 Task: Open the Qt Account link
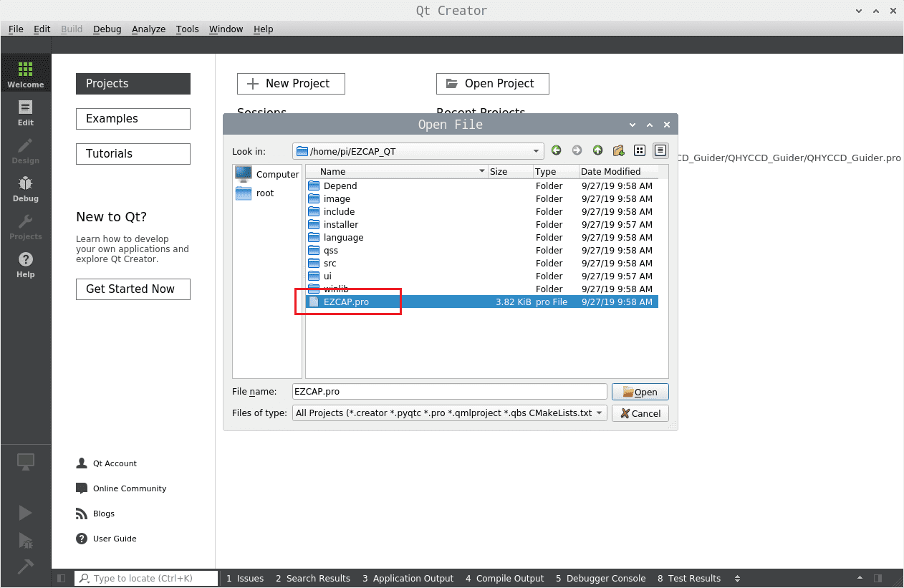click(x=106, y=463)
